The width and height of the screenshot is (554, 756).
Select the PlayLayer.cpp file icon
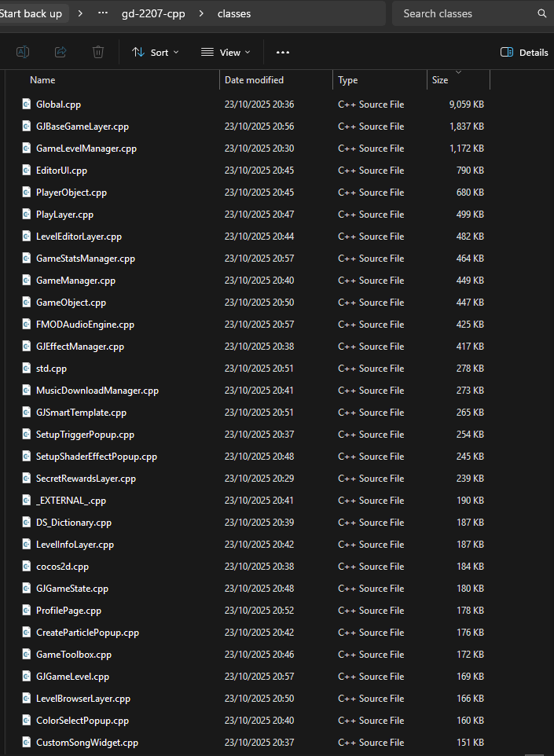[27, 214]
